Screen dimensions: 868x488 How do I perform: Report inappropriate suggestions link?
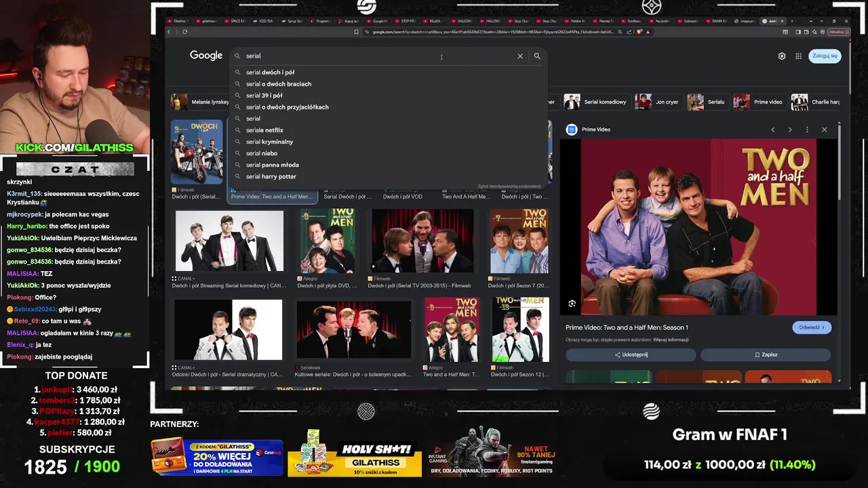[x=509, y=186]
